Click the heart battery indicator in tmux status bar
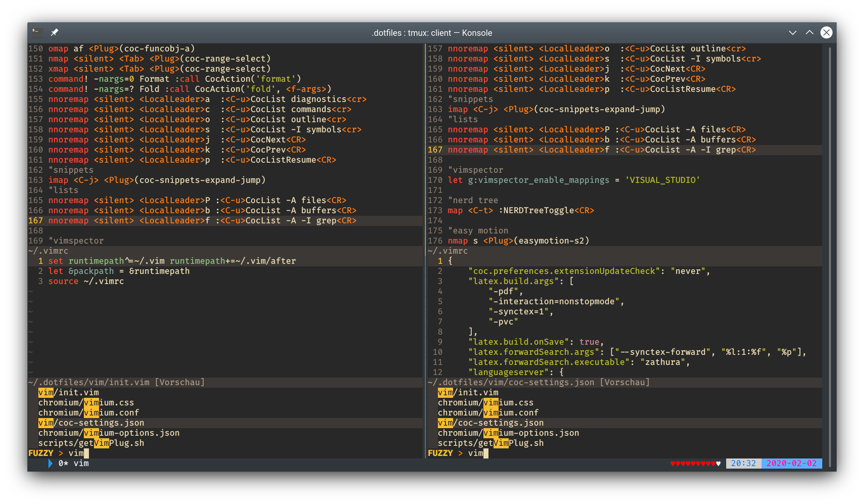864x504 pixels. point(695,463)
